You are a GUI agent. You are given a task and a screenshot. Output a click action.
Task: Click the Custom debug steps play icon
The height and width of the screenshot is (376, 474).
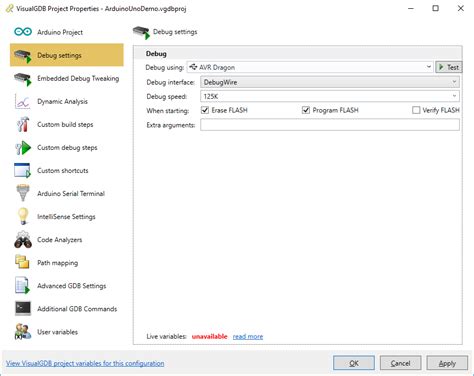23,148
